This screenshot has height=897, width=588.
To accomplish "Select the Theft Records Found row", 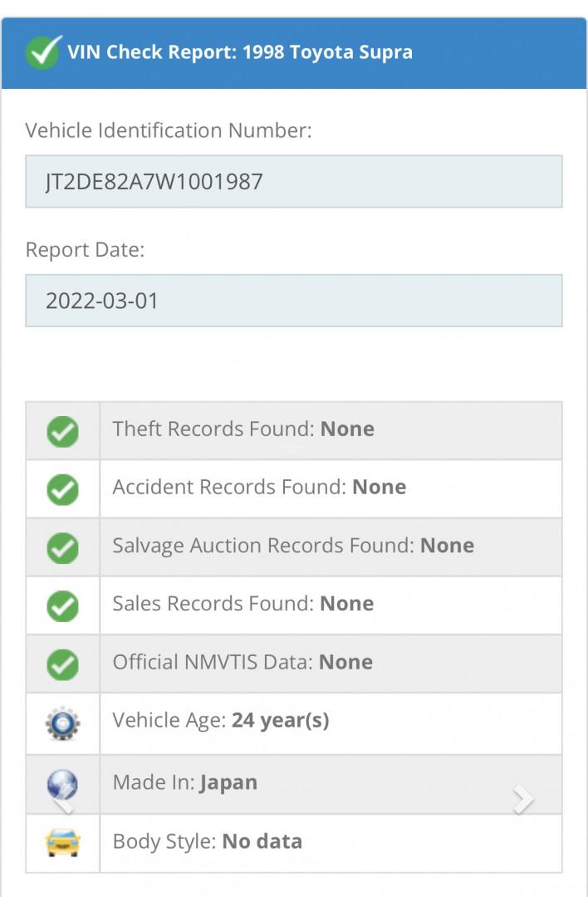I will [330, 430].
